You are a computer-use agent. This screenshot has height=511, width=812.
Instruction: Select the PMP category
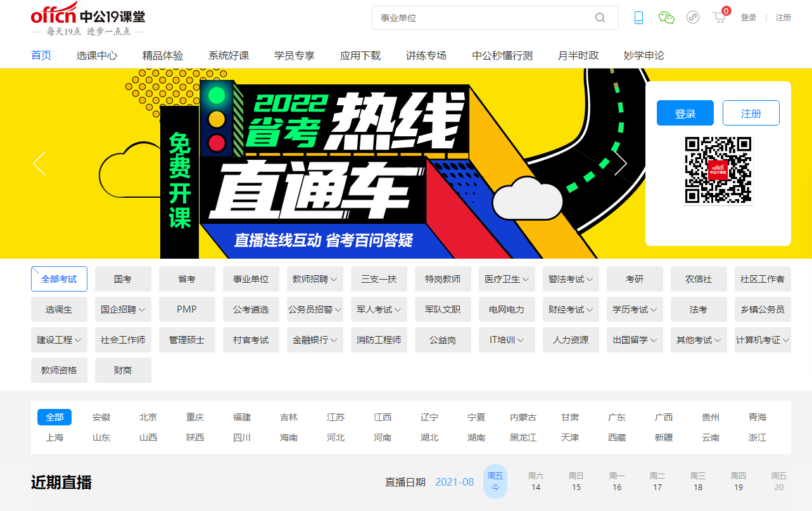pos(187,309)
